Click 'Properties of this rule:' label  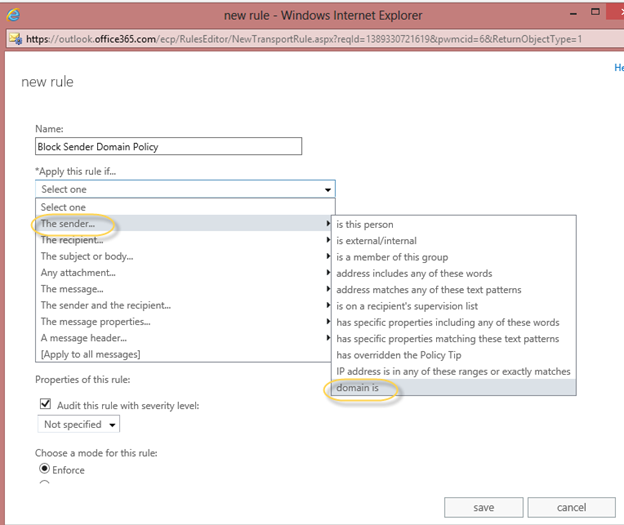[x=83, y=379]
